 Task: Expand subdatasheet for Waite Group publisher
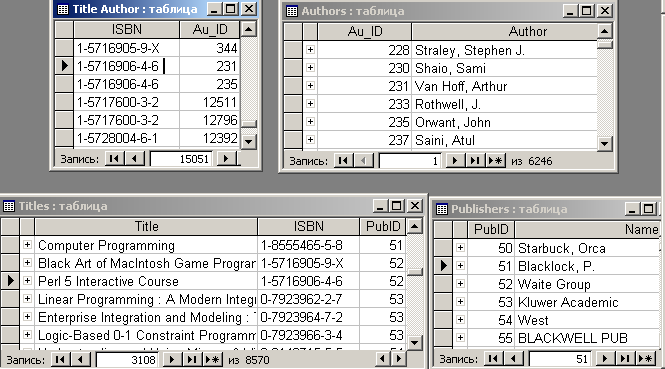coord(460,284)
